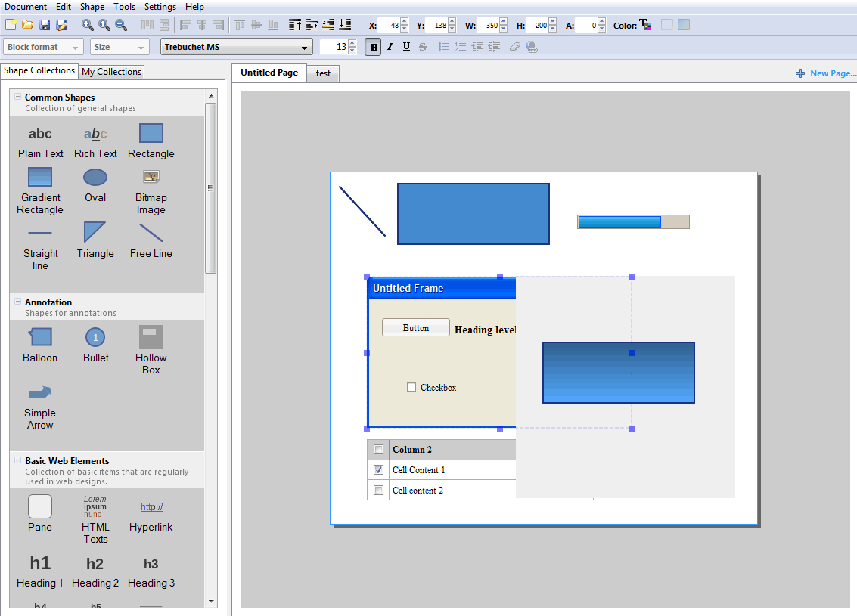Insert a numbered list
This screenshot has height=616, width=857.
coord(461,47)
